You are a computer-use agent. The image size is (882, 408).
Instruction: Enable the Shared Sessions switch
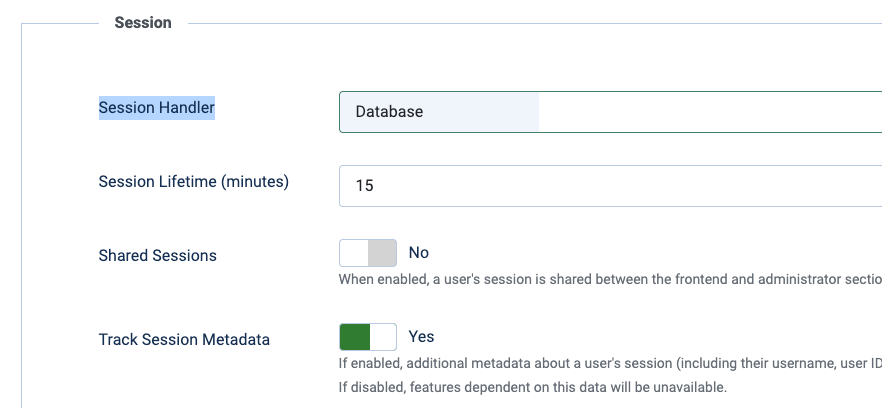[368, 253]
